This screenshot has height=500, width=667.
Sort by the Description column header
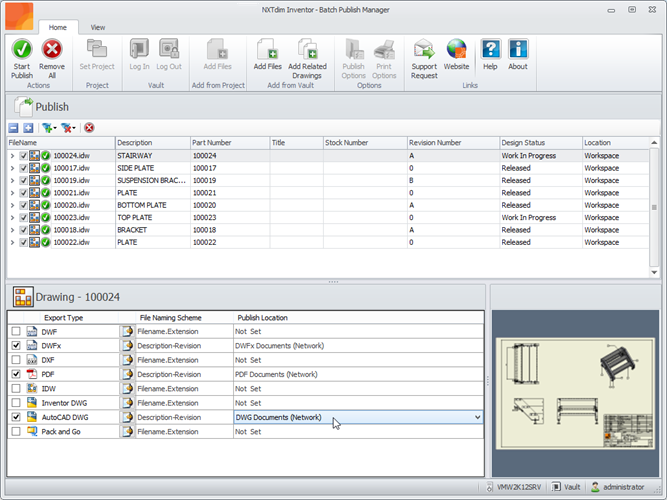(153, 143)
